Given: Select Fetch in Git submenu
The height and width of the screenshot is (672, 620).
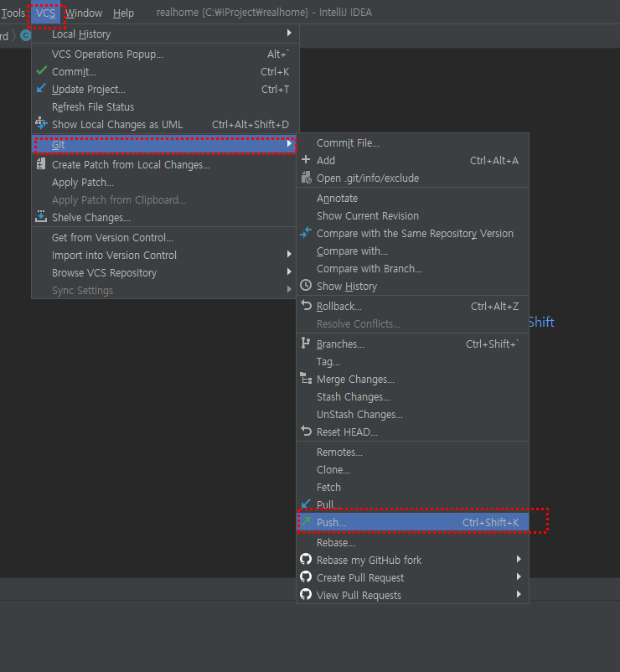Looking at the screenshot, I should pos(412,488).
